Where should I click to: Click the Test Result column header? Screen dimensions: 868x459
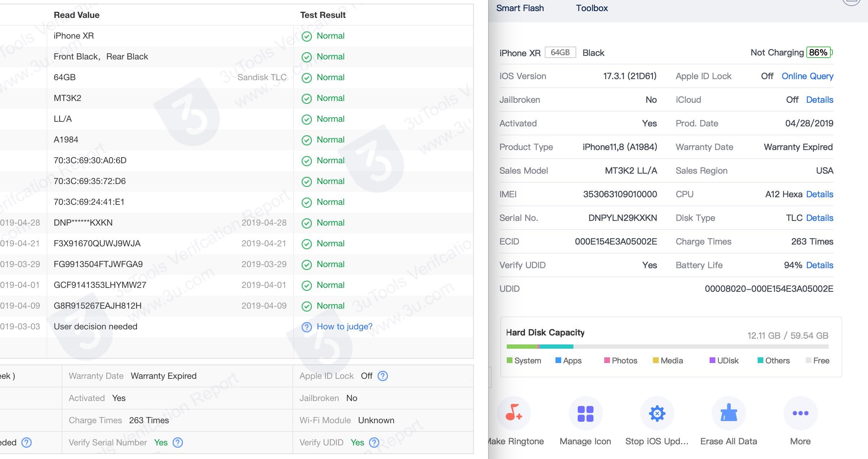[x=323, y=15]
